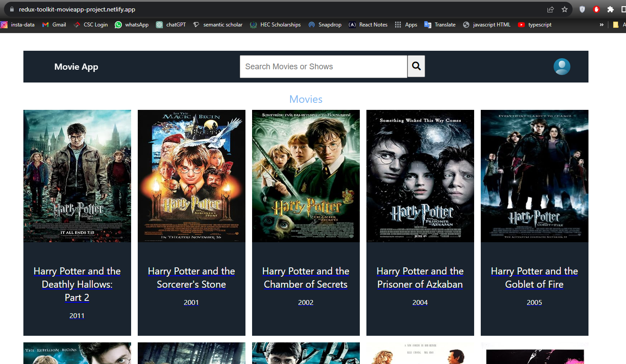626x364 pixels.
Task: Open the React Notes bookmark
Action: coord(368,25)
